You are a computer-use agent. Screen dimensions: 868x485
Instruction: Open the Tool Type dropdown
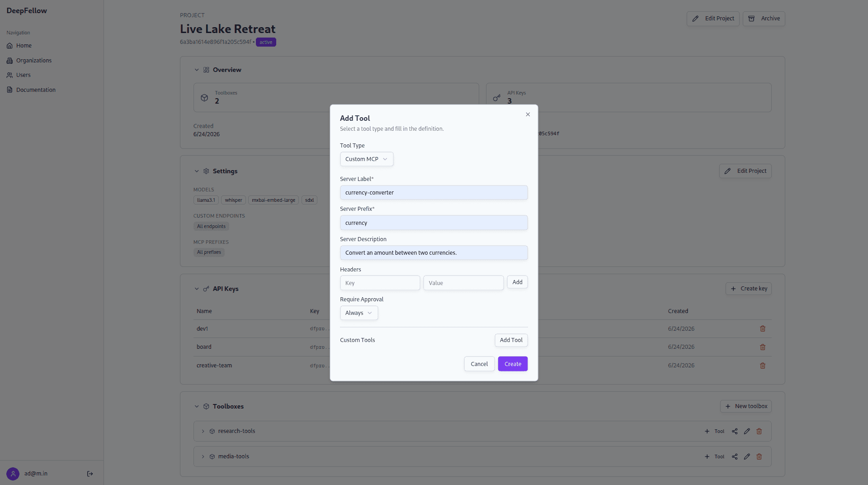[367, 159]
